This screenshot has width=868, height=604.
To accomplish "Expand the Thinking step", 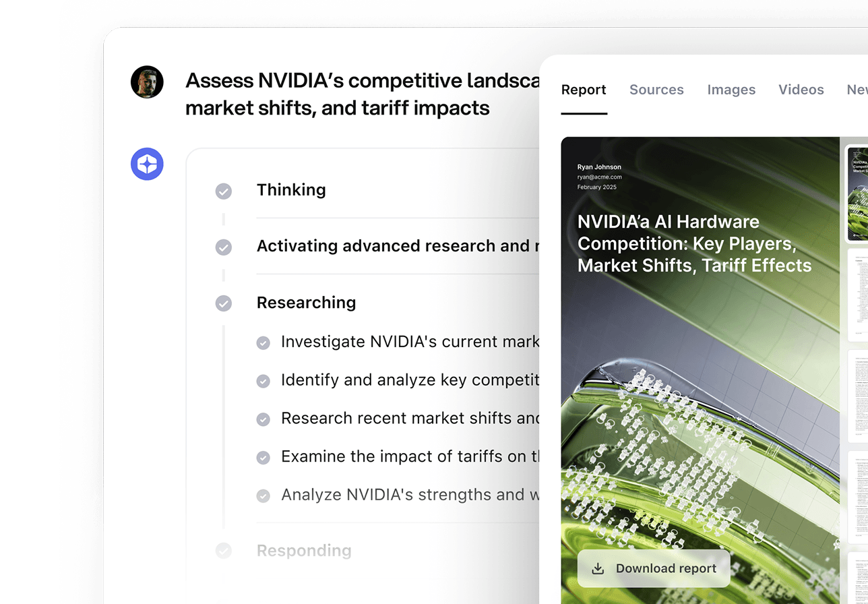I will 291,190.
